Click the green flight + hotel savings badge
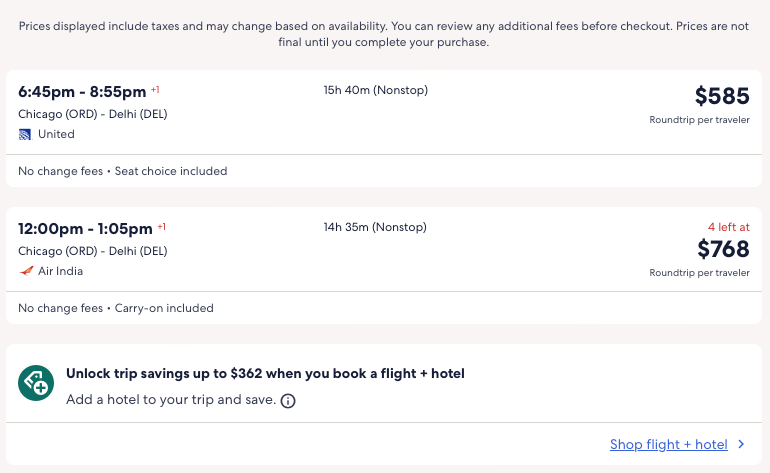 pyautogui.click(x=36, y=383)
